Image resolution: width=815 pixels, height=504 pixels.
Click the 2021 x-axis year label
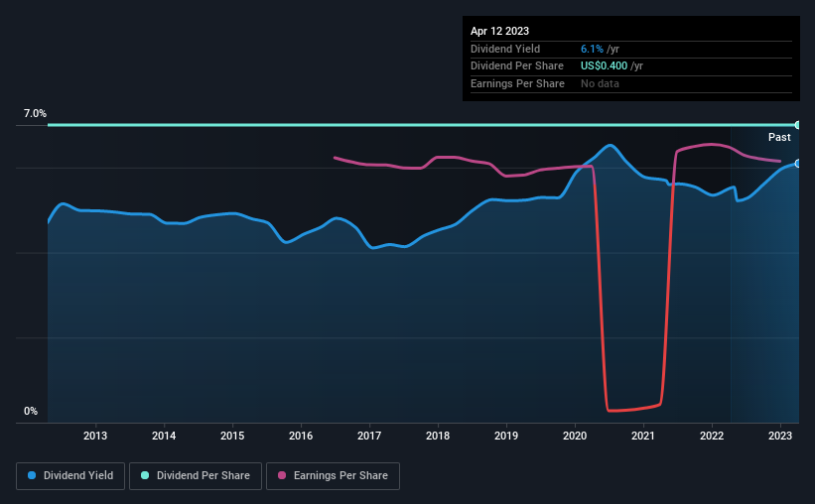point(643,436)
